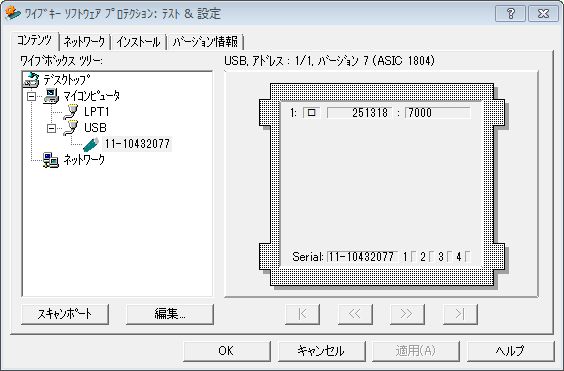Select the green USB dongle icon
This screenshot has width=564, height=371.
[x=91, y=144]
